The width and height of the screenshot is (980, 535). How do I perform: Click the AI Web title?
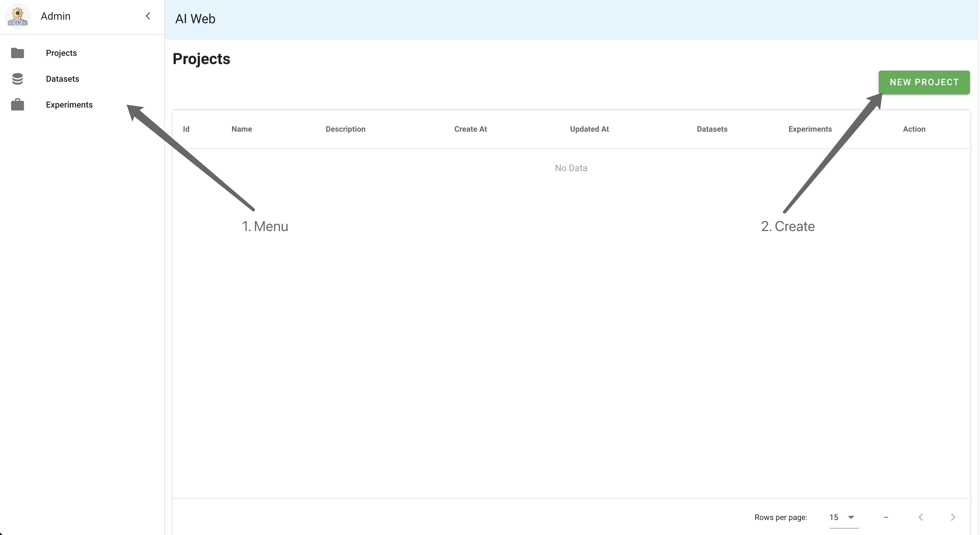[195, 19]
